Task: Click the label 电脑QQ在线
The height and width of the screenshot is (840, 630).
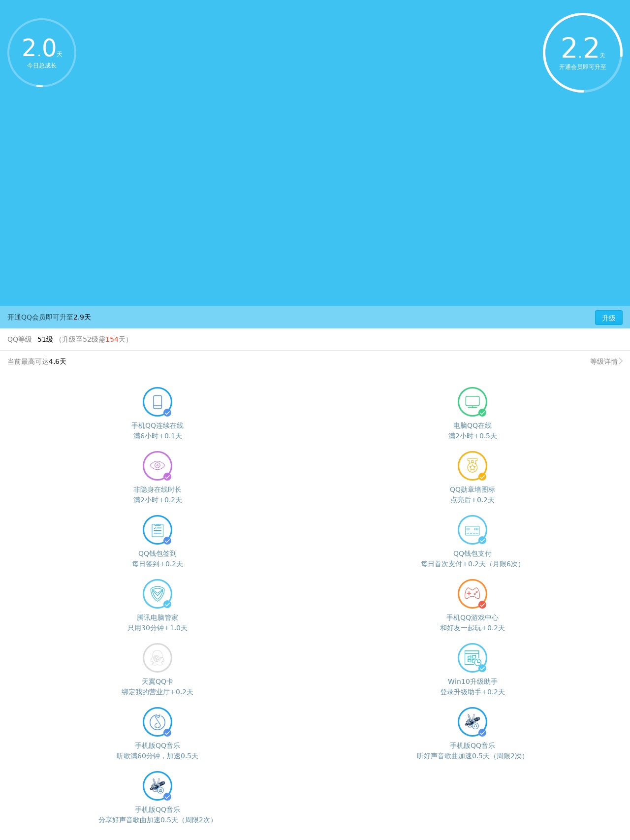Action: pyautogui.click(x=472, y=425)
